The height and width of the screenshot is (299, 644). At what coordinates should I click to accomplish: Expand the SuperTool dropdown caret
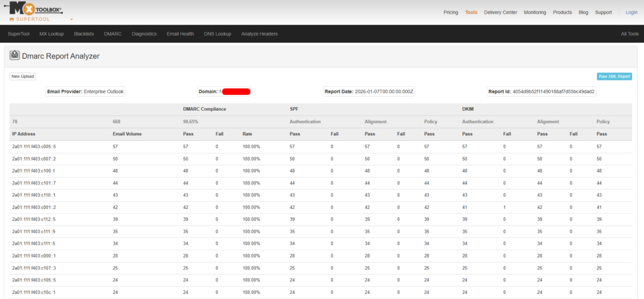(71, 20)
